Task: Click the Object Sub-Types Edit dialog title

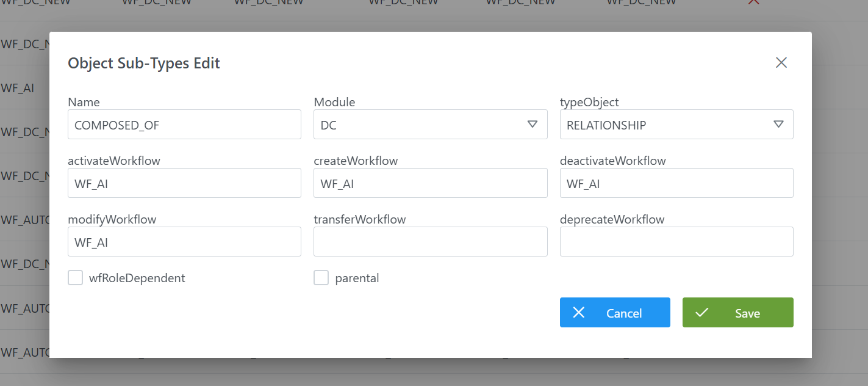Action: [x=144, y=63]
